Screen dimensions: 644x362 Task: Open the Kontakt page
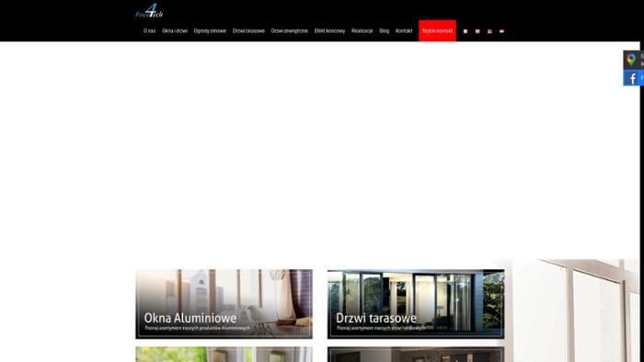pos(404,30)
